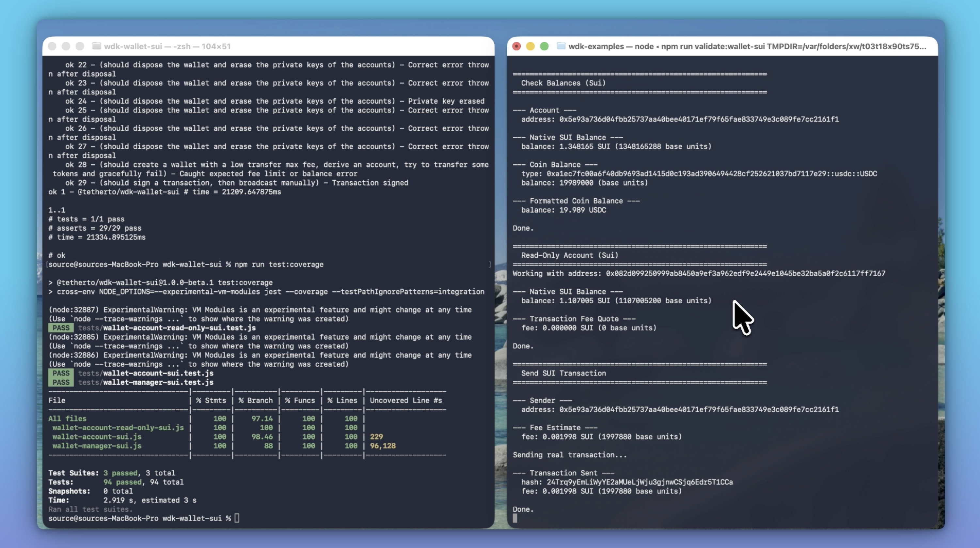Image resolution: width=980 pixels, height=548 pixels.
Task: Maximize the wdk-examples terminal with green button
Action: [545, 46]
